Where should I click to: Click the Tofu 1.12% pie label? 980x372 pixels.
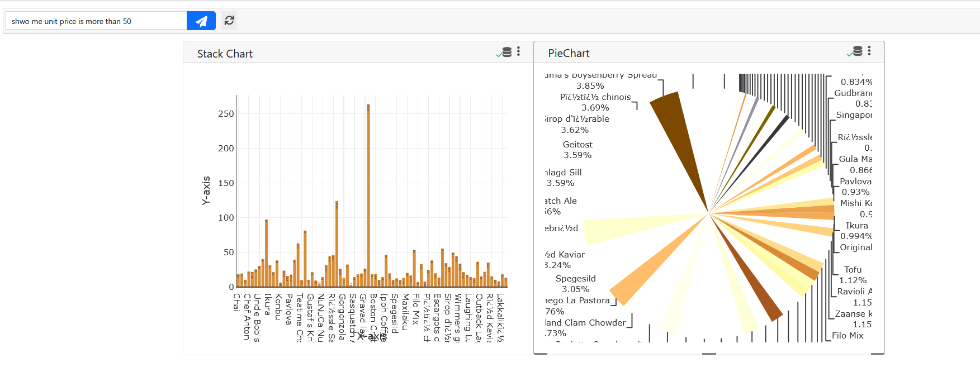853,275
